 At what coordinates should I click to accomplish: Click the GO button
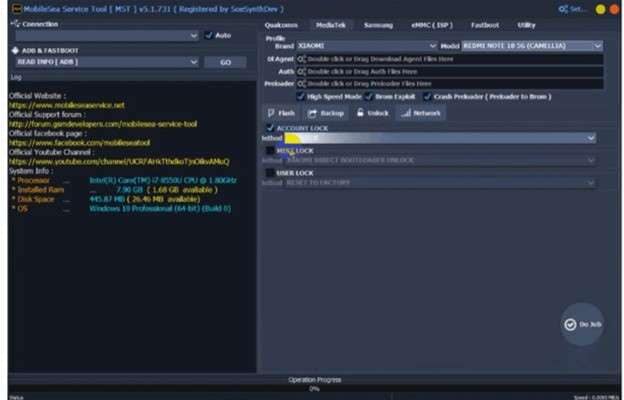tap(225, 62)
